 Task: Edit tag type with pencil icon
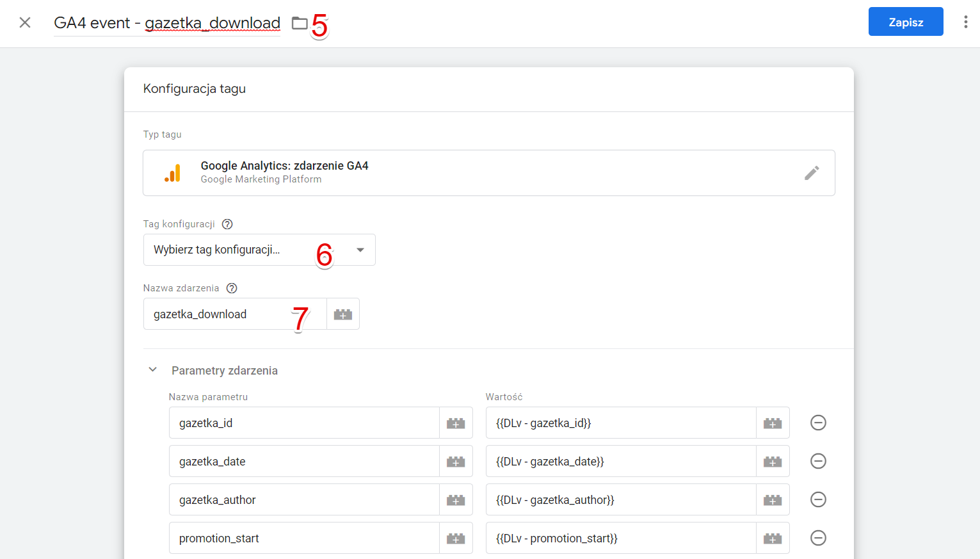(x=812, y=173)
